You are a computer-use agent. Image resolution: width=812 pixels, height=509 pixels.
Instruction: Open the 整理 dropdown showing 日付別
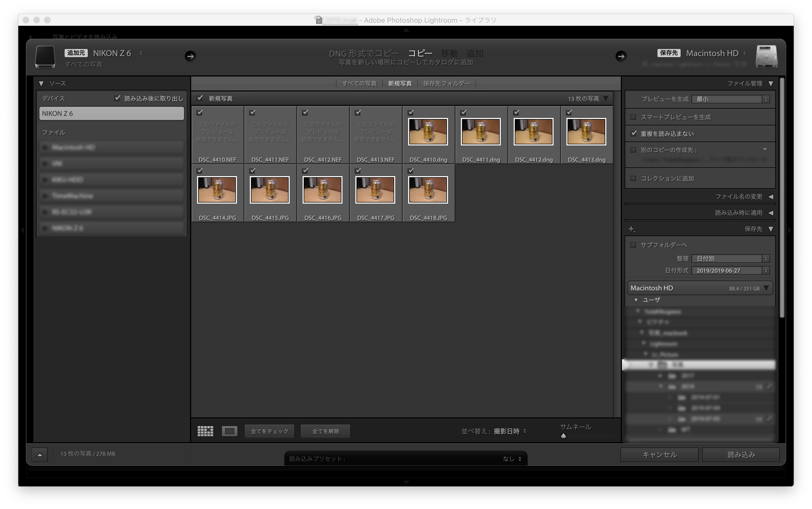pyautogui.click(x=730, y=259)
